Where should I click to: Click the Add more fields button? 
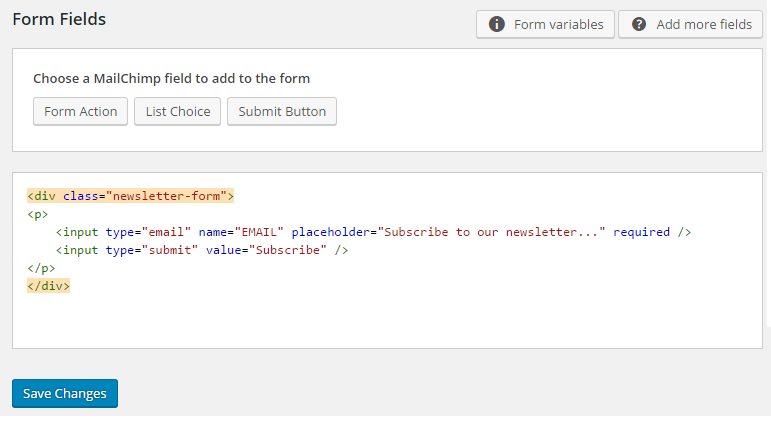[690, 24]
